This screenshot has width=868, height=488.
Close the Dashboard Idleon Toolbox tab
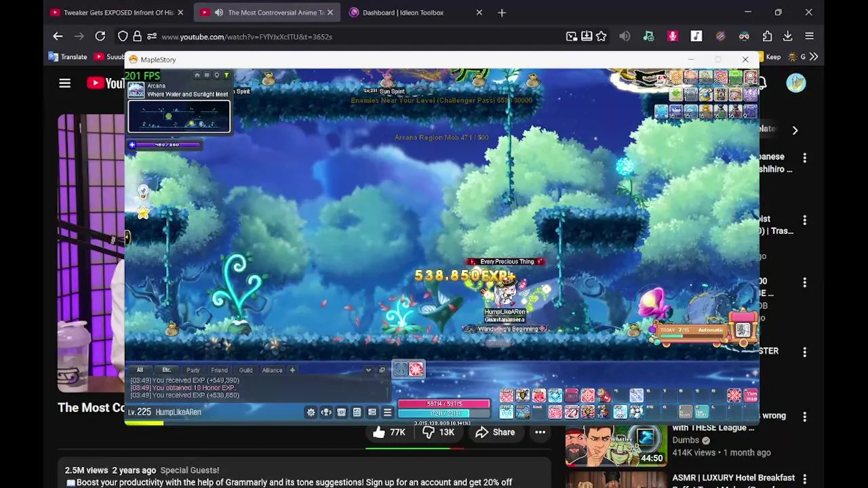pyautogui.click(x=479, y=12)
